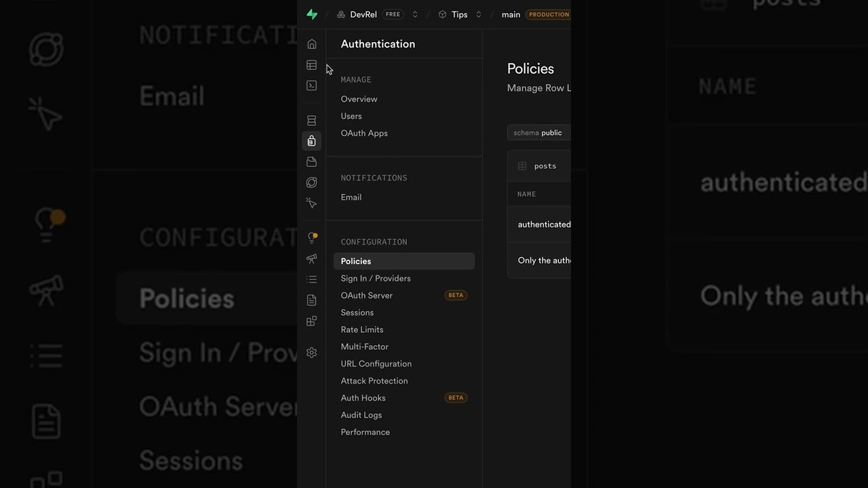This screenshot has height=488, width=868.
Task: Open the Overview auth menu item
Action: click(359, 99)
